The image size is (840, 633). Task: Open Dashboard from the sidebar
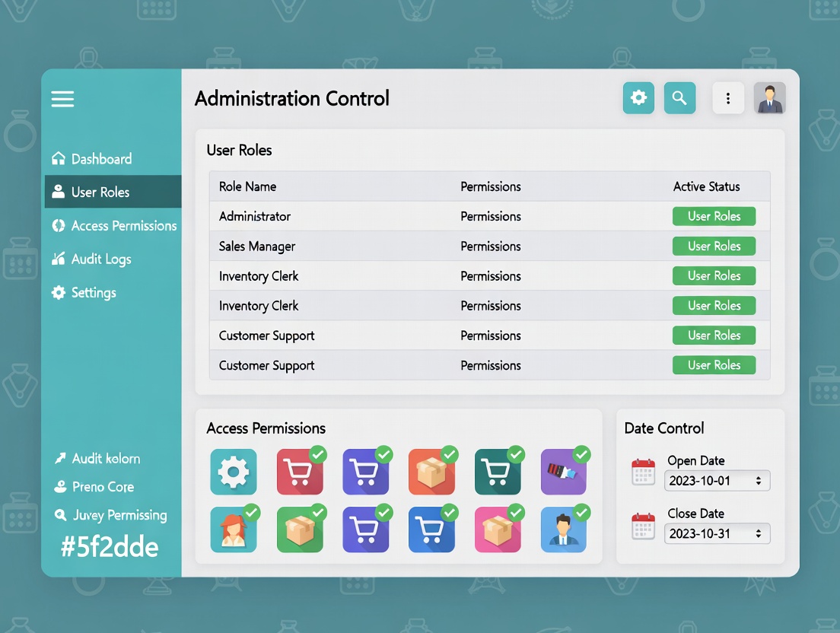pos(101,159)
